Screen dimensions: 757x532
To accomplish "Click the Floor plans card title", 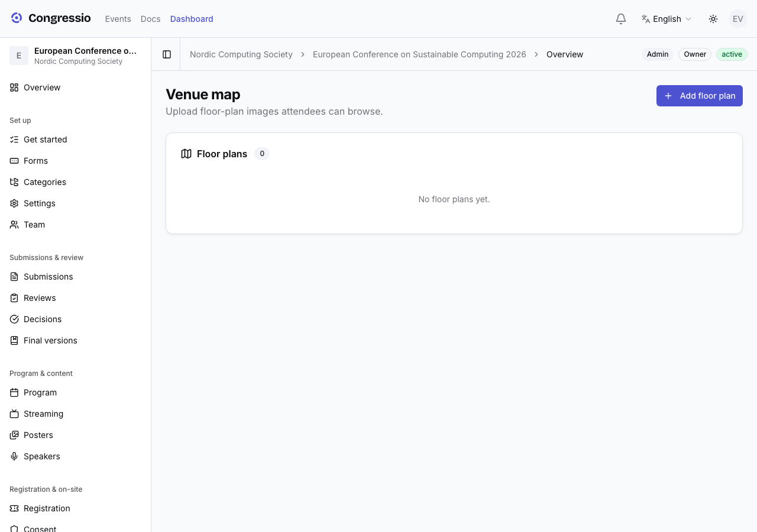I will [222, 154].
